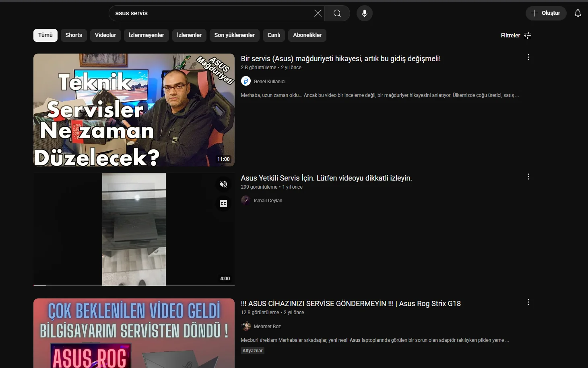The image size is (588, 368).
Task: Open İsmail Ceylan channel avatar
Action: click(246, 200)
